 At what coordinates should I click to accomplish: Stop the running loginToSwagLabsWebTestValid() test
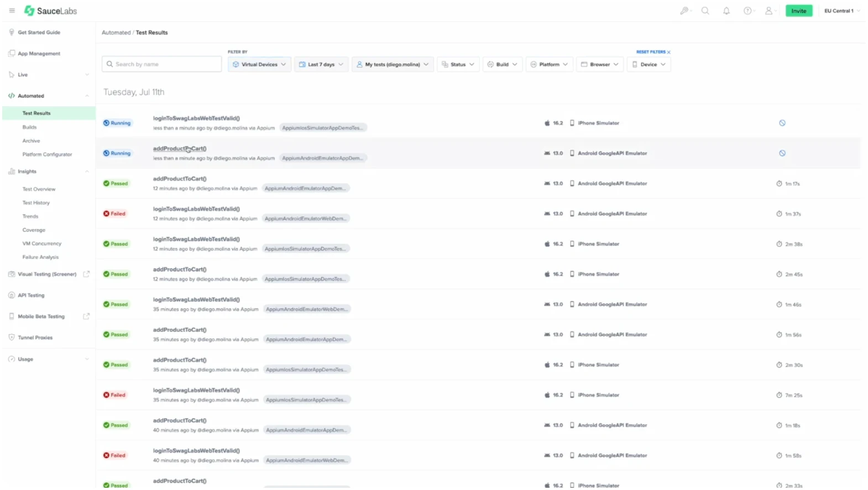(782, 123)
